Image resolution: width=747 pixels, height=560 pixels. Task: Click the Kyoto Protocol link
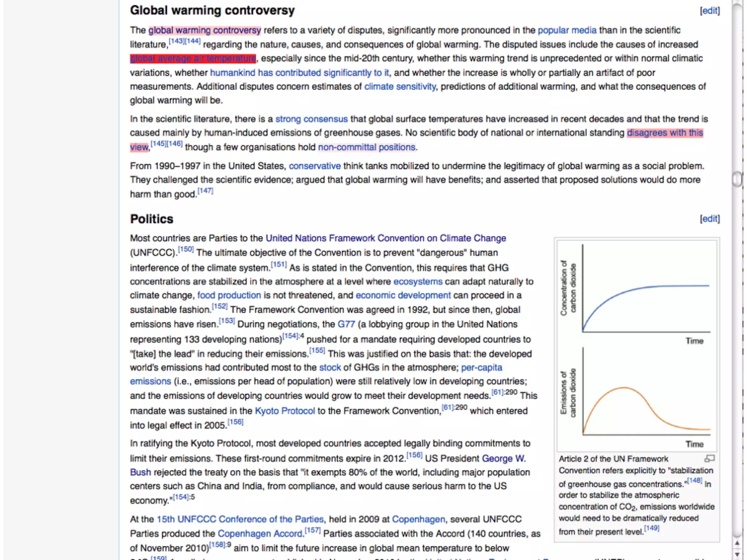click(285, 411)
